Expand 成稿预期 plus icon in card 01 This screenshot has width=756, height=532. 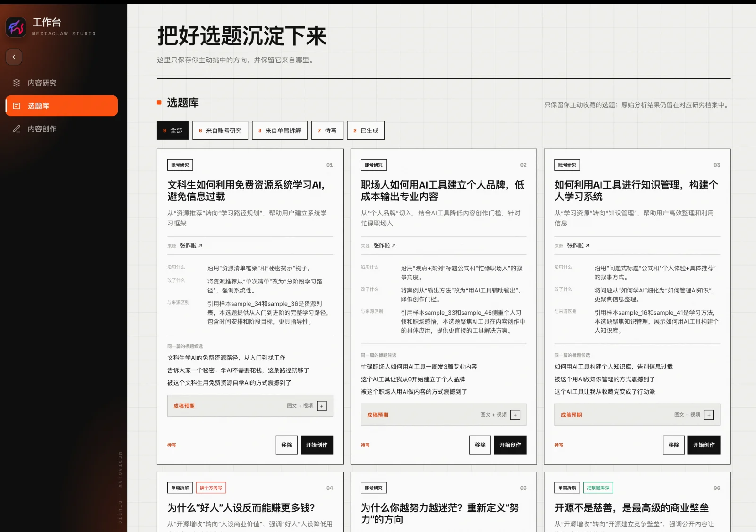pyautogui.click(x=322, y=406)
